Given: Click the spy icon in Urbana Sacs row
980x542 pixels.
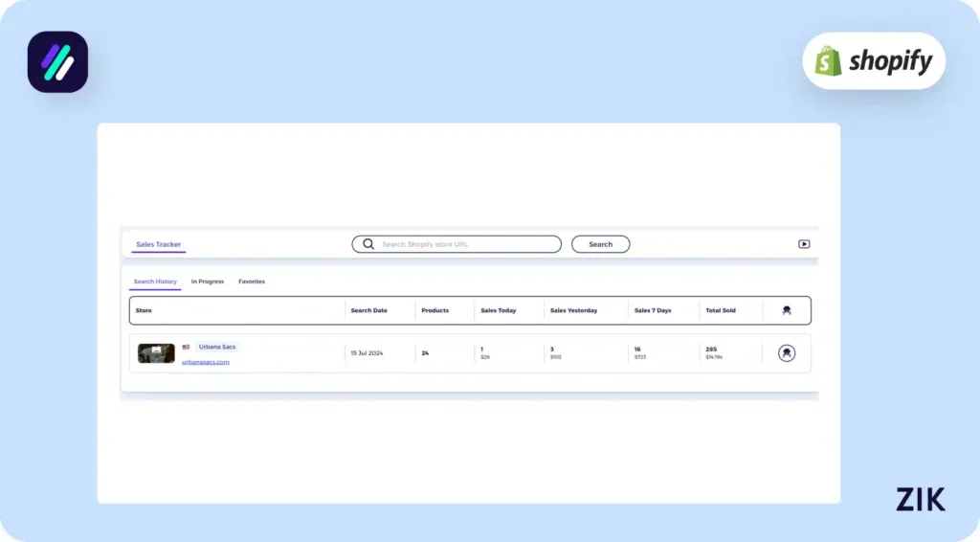Looking at the screenshot, I should coord(787,353).
